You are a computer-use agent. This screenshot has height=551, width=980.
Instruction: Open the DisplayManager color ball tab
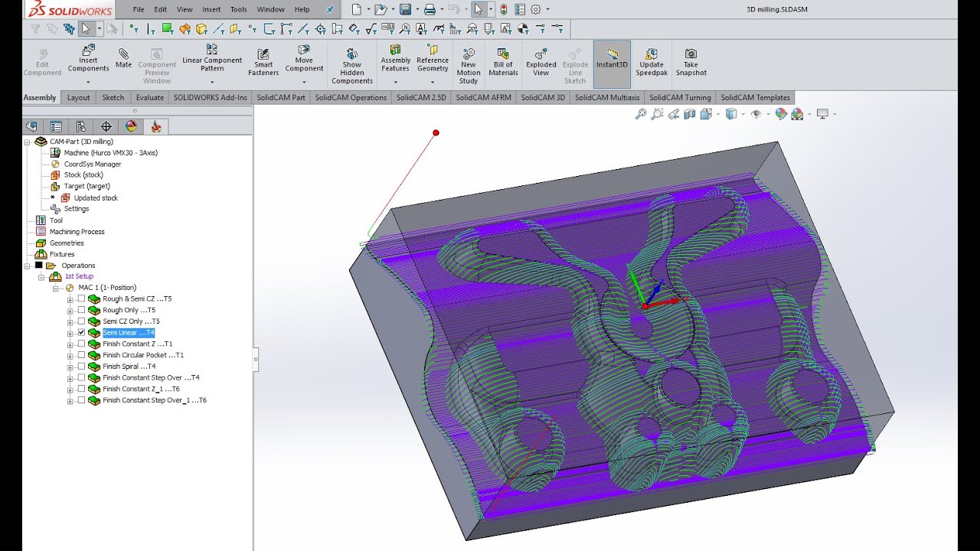[x=131, y=126]
